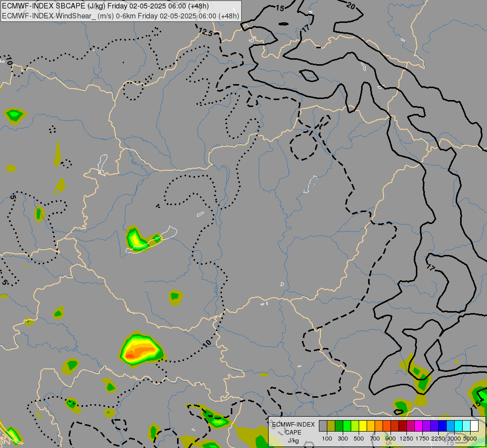Click the 1750 tick label in legend

[422, 439]
